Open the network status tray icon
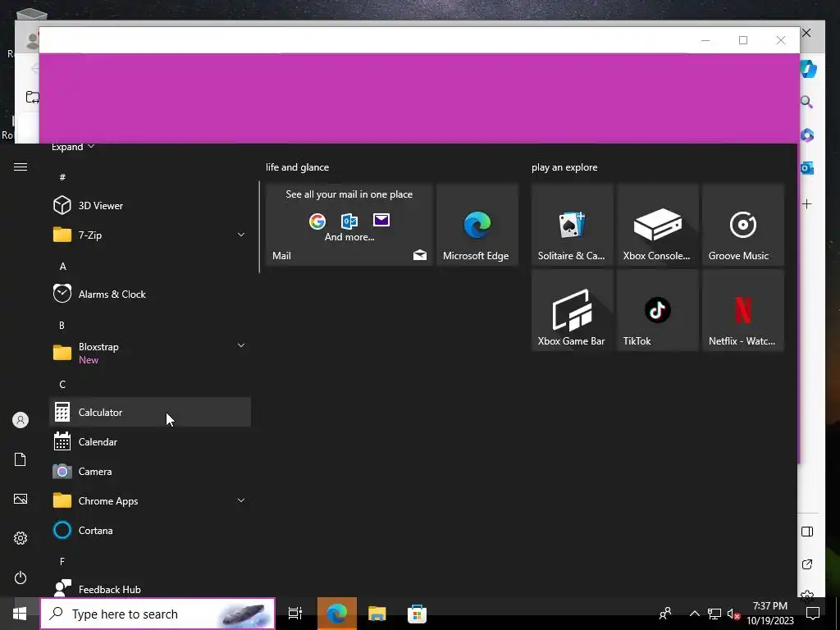The image size is (840, 630). point(714,614)
